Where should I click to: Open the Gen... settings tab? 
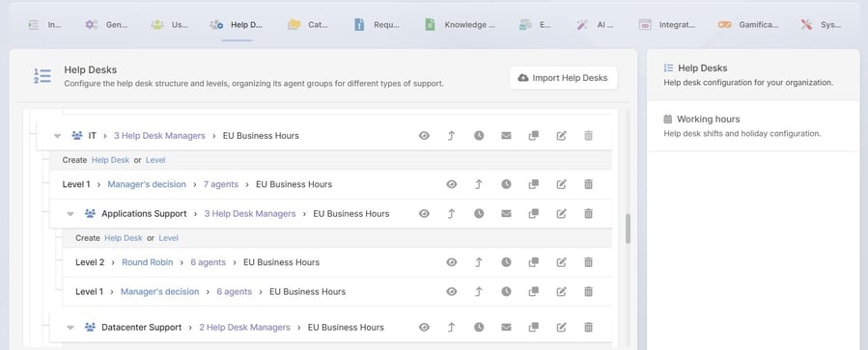(x=106, y=25)
